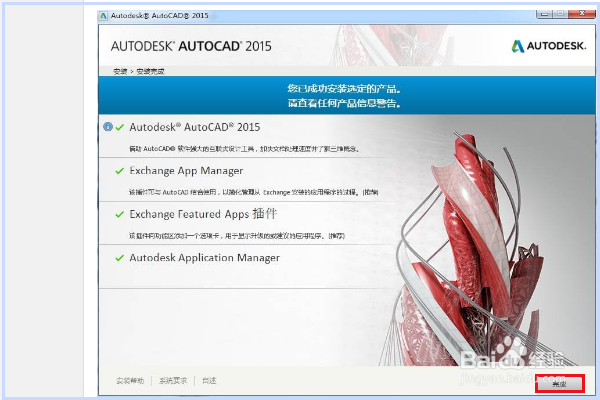
Task: Select the Exchange App Manager title
Action: point(186,171)
